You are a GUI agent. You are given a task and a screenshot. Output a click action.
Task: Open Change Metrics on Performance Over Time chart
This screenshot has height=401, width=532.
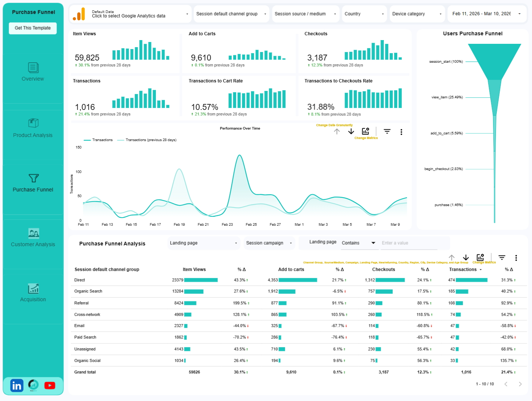[366, 131]
